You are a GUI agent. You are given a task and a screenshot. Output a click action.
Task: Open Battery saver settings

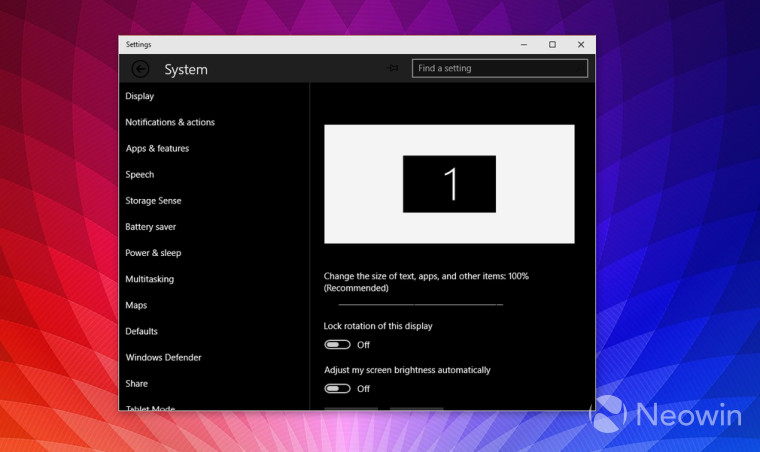(150, 227)
